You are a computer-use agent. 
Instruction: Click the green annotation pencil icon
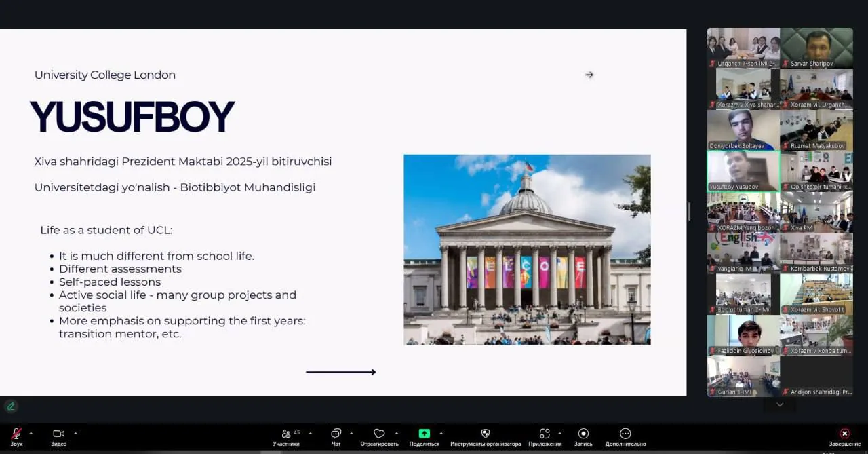10,406
